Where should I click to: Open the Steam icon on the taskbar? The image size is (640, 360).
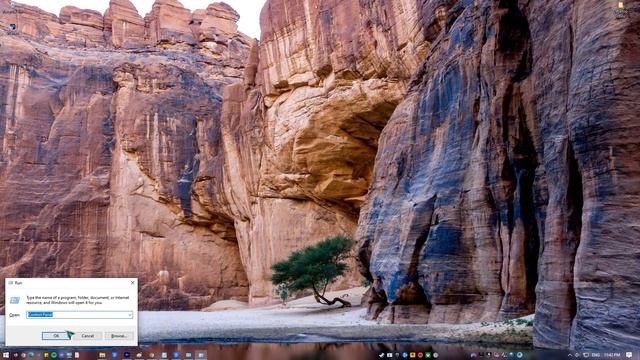click(x=381, y=355)
